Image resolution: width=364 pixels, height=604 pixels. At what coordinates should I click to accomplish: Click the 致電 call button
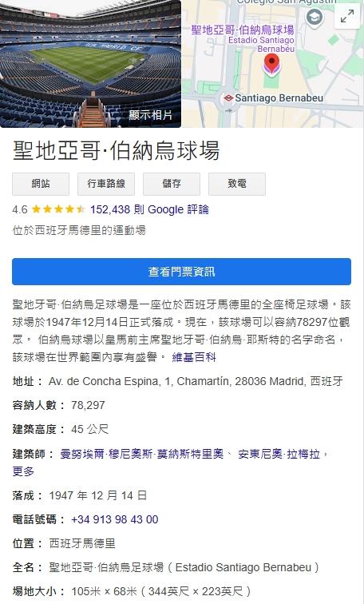tap(237, 184)
